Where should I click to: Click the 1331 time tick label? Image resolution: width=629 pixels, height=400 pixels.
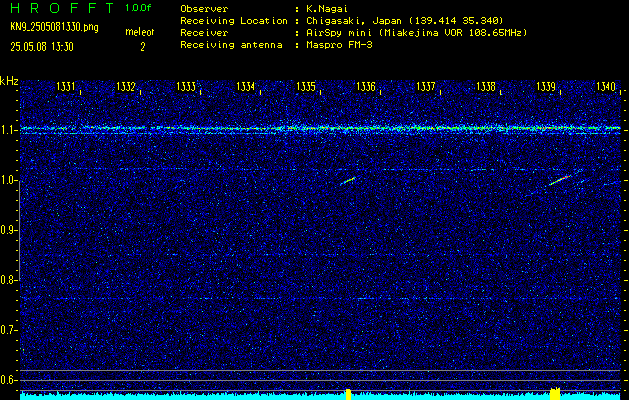(x=66, y=86)
